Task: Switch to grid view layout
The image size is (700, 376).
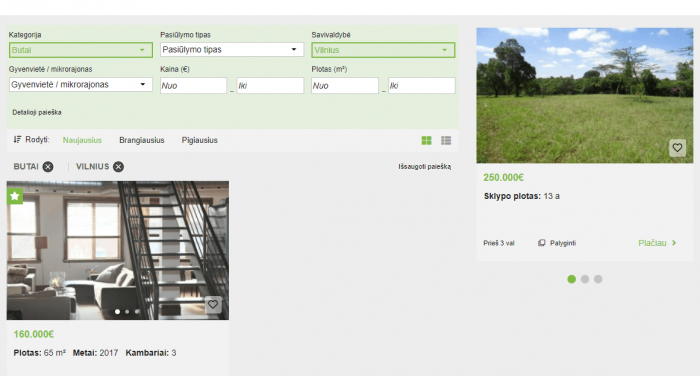Action: tap(426, 141)
